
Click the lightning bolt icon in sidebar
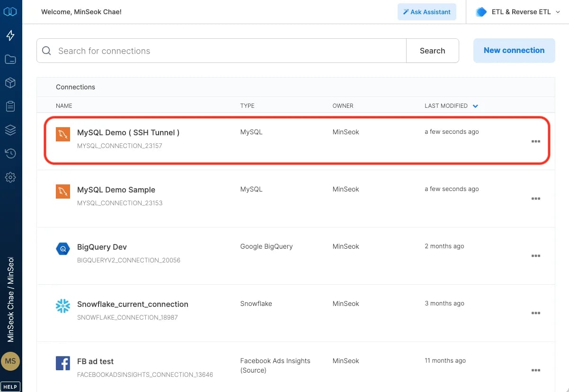tap(10, 35)
